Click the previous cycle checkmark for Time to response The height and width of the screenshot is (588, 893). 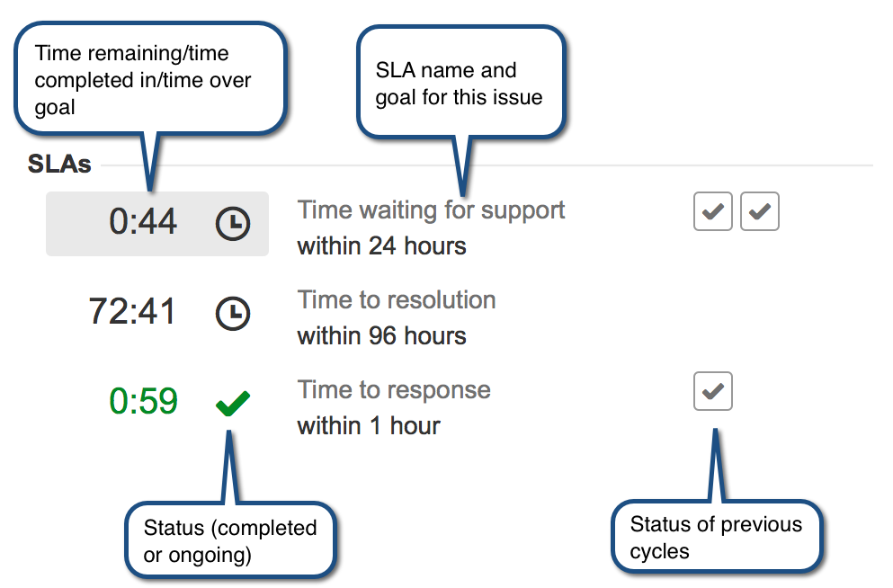712,391
